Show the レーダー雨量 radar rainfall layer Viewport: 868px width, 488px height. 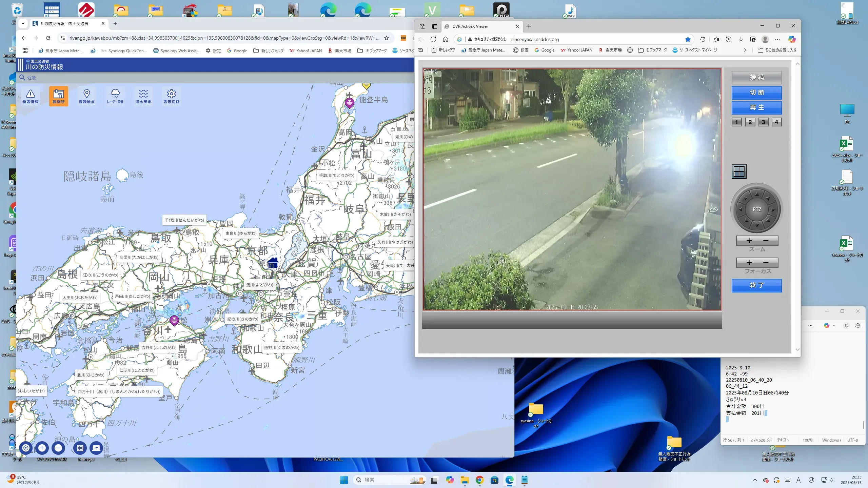click(115, 96)
